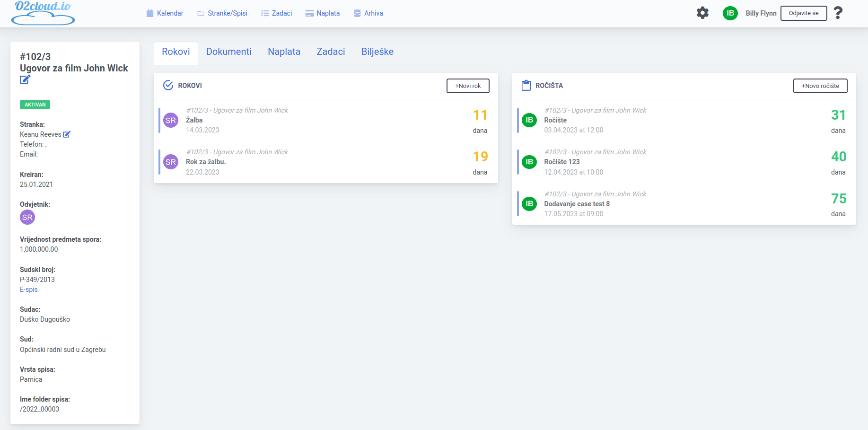This screenshot has height=430, width=868.
Task: Click the SR lawyer avatar under Odvjetnik
Action: (x=27, y=218)
